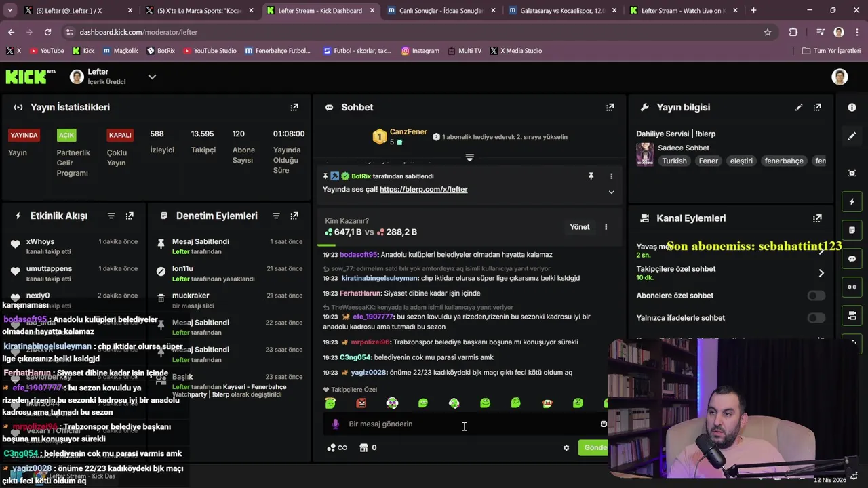
Task: Collapse the pinned message with its chevron
Action: (611, 192)
